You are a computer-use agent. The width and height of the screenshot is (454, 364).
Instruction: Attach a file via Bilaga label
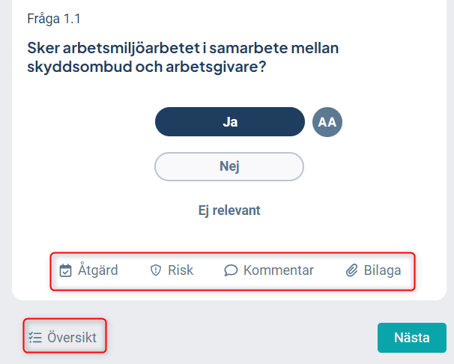pyautogui.click(x=382, y=271)
